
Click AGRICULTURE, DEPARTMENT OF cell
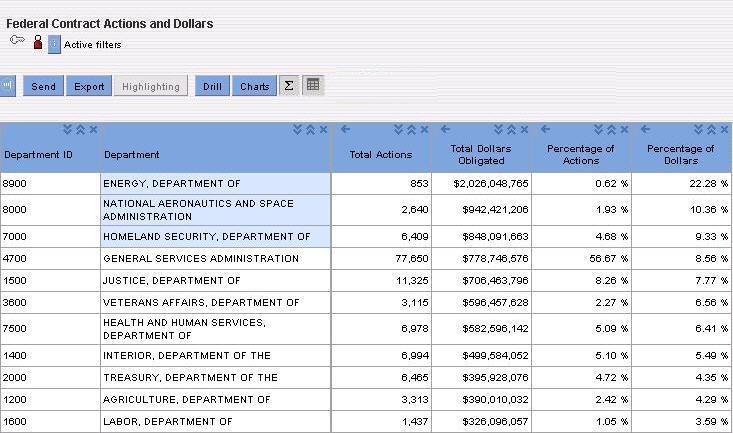[x=216, y=399]
